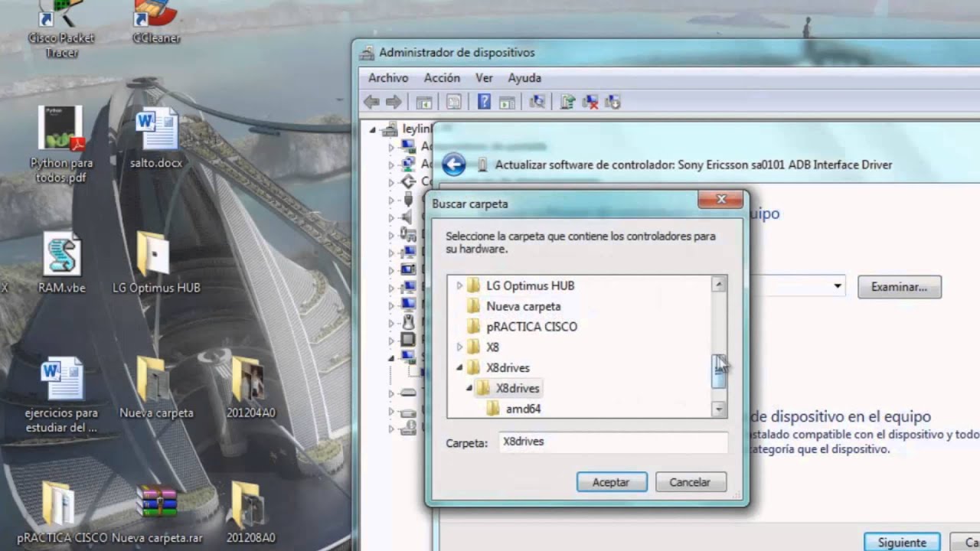
Task: Click the blue Help question-mark icon
Action: click(x=484, y=102)
